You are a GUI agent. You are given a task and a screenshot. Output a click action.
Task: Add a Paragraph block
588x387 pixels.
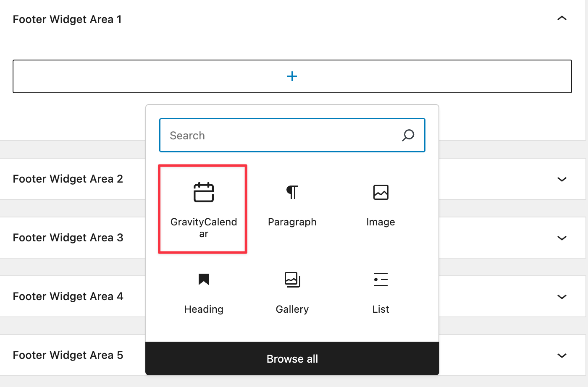click(292, 206)
